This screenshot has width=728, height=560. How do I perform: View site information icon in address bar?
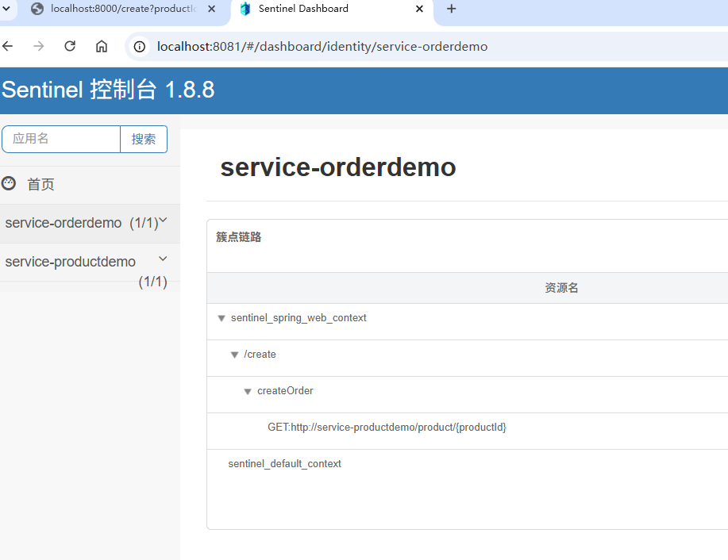coord(139,46)
